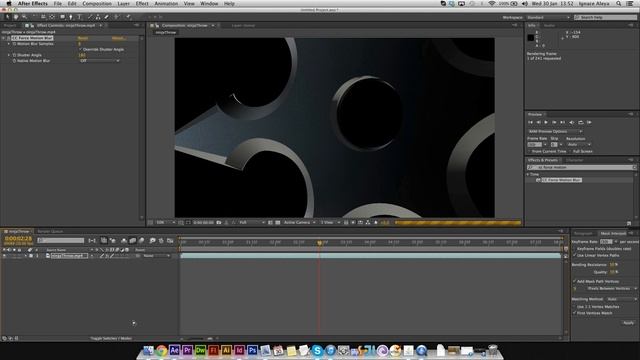Viewport: 640px width, 360px height.
Task: Open Photoshop from the Dock
Action: (252, 350)
